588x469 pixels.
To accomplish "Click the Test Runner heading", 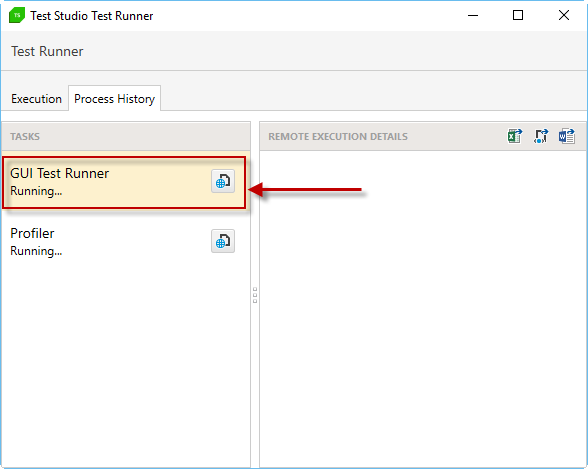I will coord(47,51).
